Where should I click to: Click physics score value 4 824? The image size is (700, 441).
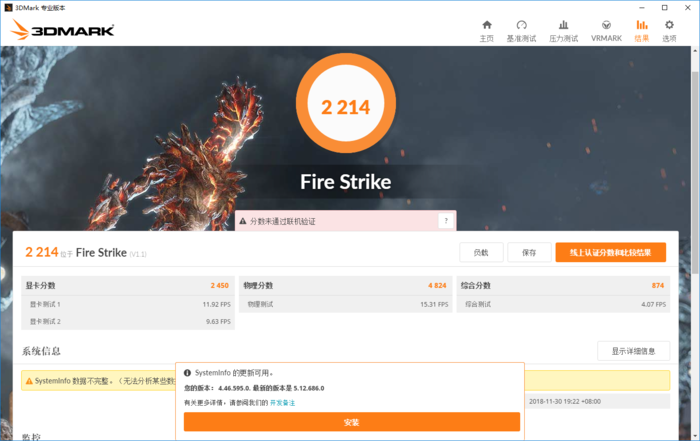pyautogui.click(x=437, y=285)
